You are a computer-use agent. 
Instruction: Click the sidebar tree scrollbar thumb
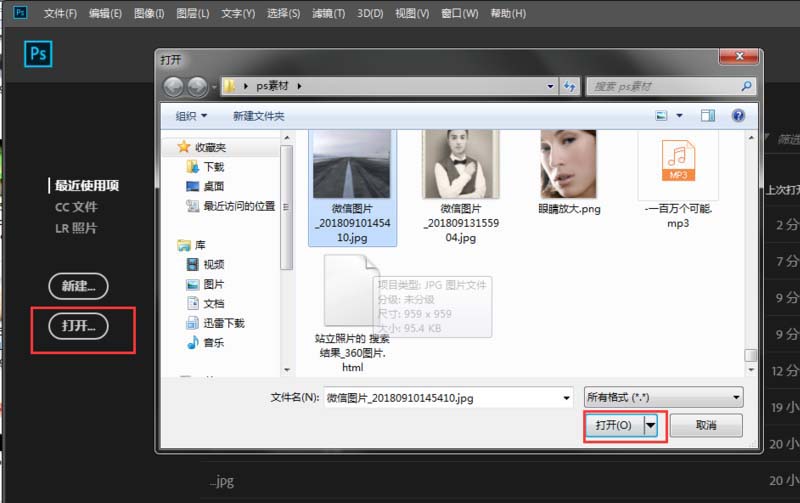(287, 207)
